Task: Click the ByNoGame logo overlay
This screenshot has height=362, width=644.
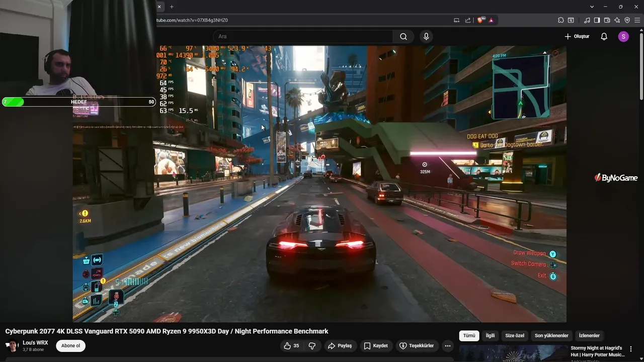Action: pos(616,177)
